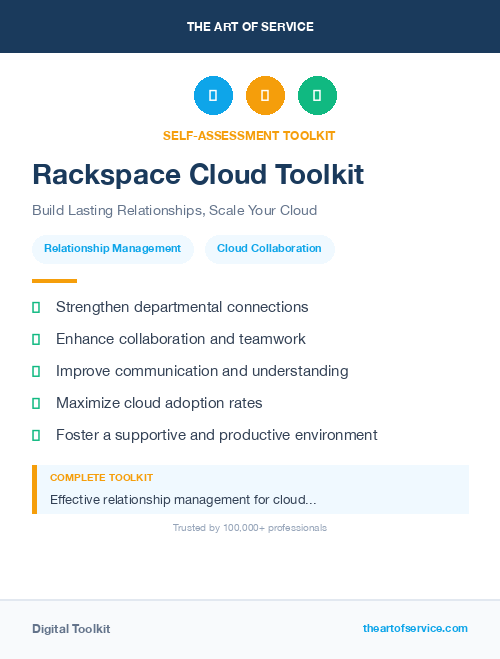This screenshot has width=500, height=659.
Task: Click Effective relationship management for cloud text
Action: pos(183,500)
